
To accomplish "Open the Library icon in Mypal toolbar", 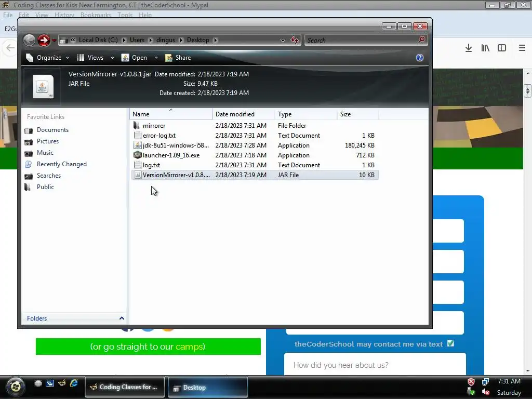I will [485, 48].
